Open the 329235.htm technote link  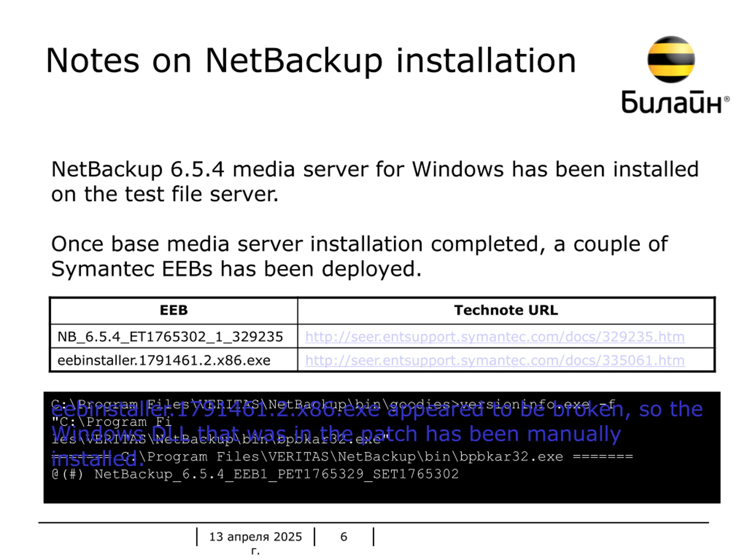[x=495, y=337]
